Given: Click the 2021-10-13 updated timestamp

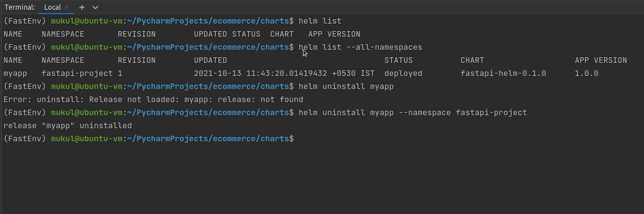Looking at the screenshot, I should 284,74.
